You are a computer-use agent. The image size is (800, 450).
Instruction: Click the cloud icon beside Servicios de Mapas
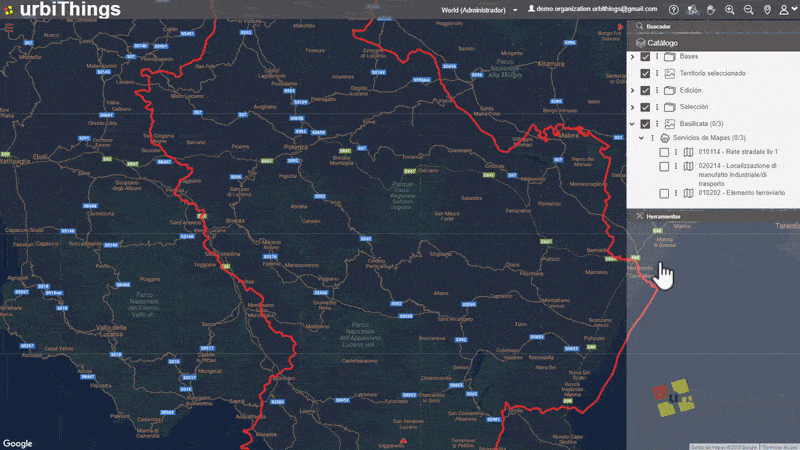pyautogui.click(x=665, y=138)
